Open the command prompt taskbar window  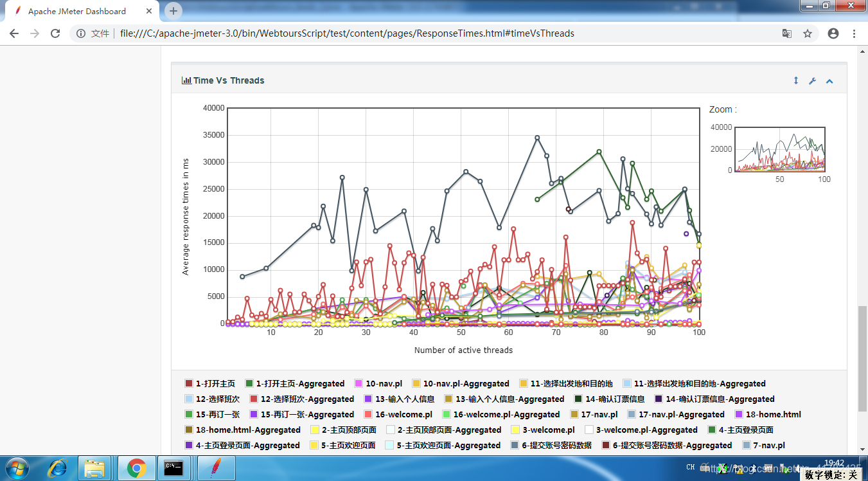pos(175,468)
